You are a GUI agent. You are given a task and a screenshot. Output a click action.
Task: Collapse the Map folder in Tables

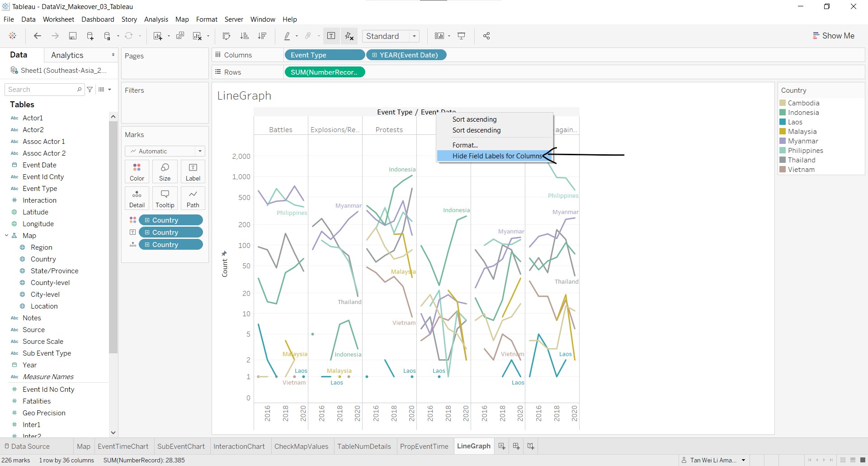pyautogui.click(x=7, y=235)
